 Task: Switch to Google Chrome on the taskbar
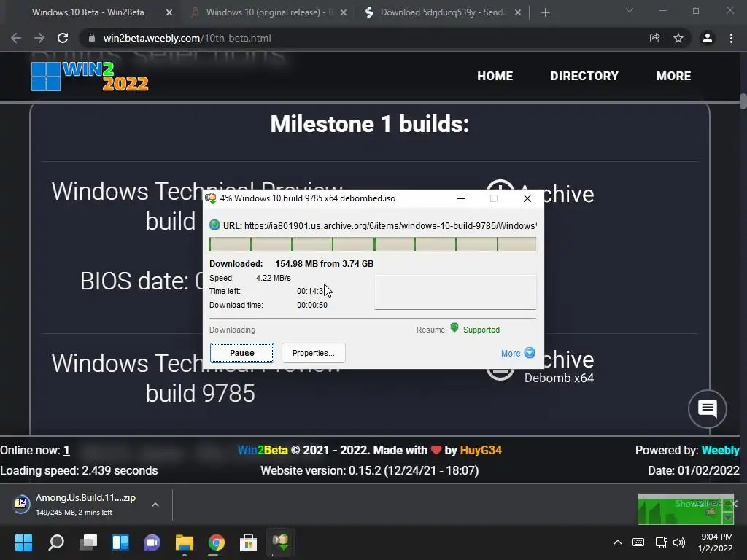tap(216, 542)
